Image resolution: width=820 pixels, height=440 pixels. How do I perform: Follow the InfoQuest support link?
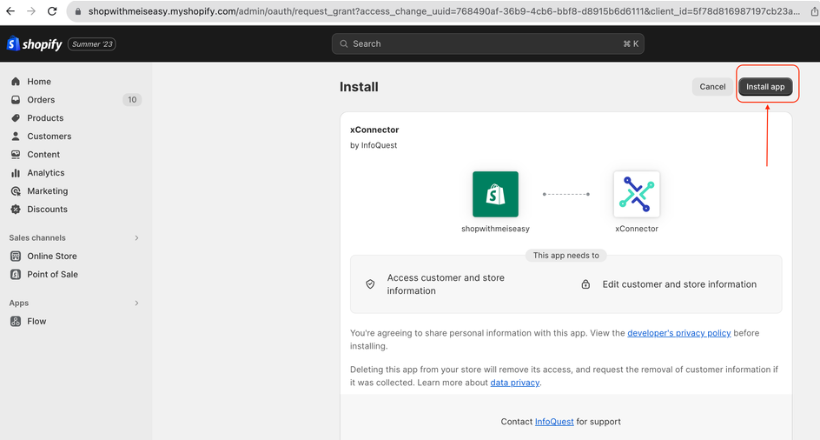(x=554, y=422)
